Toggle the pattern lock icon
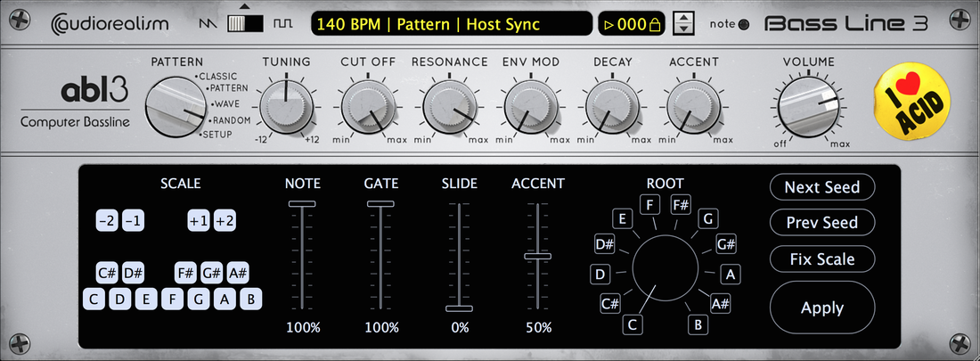980x361 pixels. click(655, 25)
